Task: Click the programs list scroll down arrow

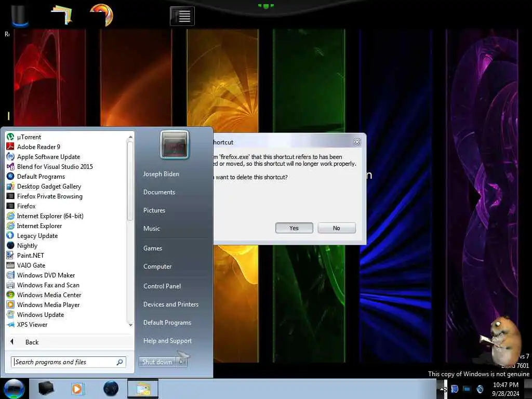Action: point(130,325)
